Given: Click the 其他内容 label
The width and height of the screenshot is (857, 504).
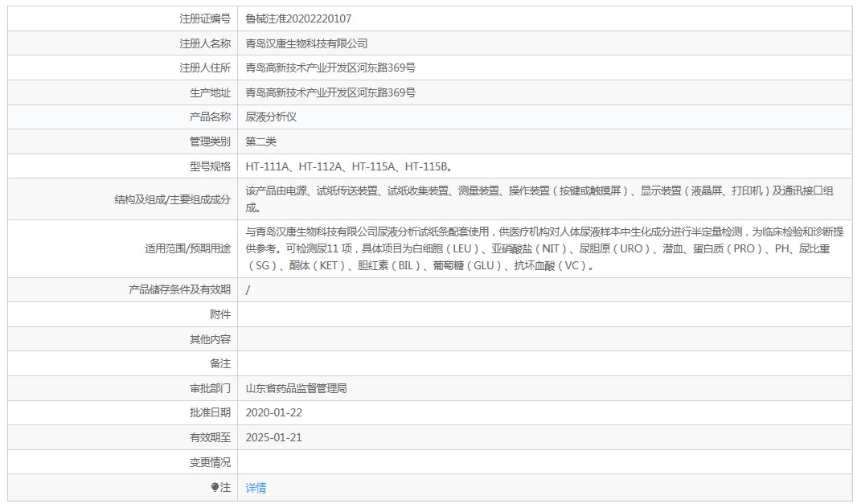Looking at the screenshot, I should pyautogui.click(x=210, y=339).
